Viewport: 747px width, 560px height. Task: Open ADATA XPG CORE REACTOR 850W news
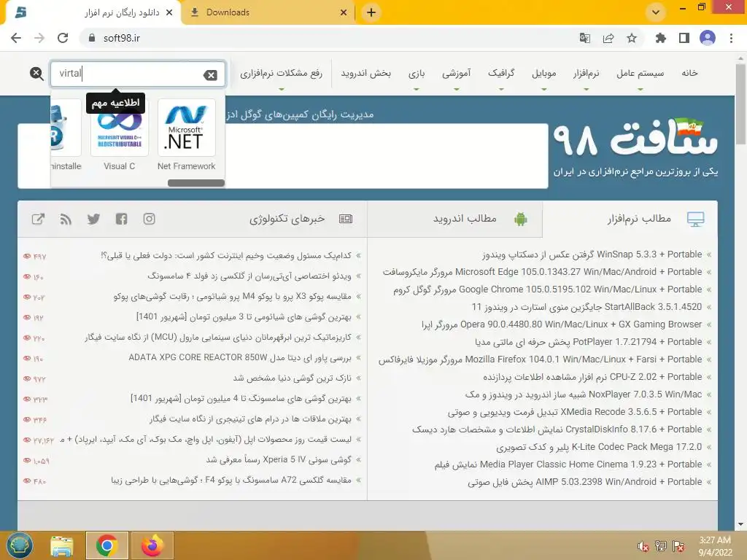coord(240,357)
